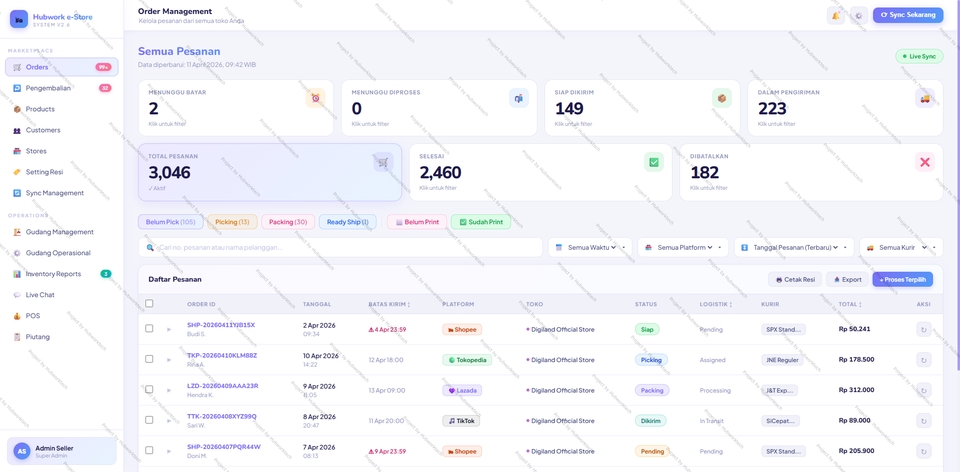
Task: Refresh order SHP-20260411YJB15X via action icon
Action: coord(924,329)
